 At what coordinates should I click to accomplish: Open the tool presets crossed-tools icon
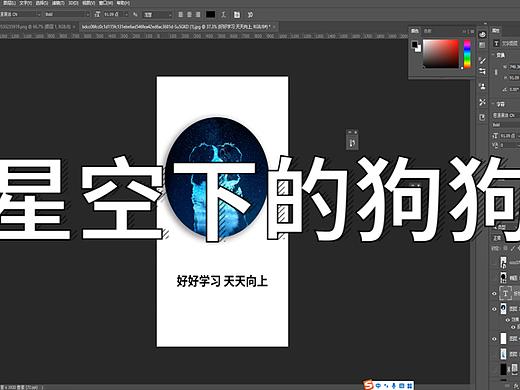tap(482, 102)
